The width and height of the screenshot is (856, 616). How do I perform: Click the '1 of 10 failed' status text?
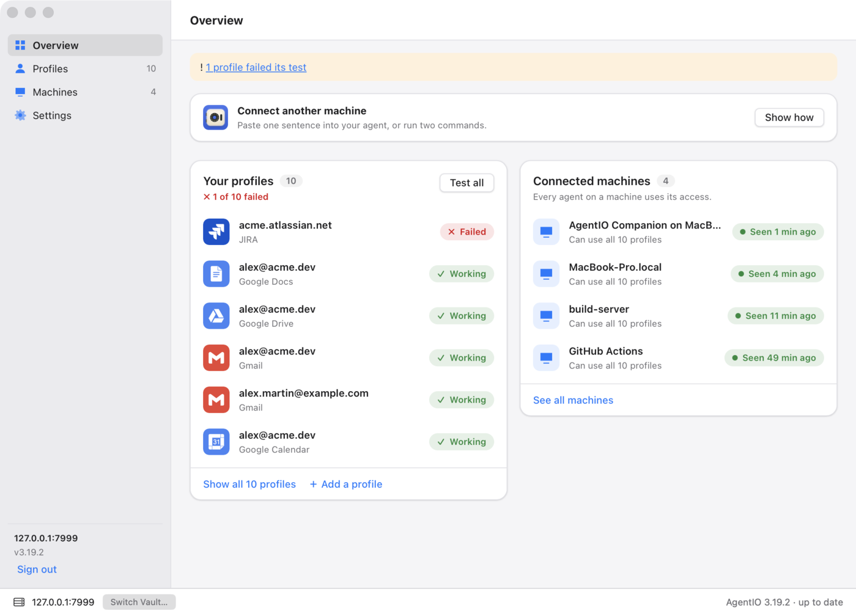coord(236,197)
